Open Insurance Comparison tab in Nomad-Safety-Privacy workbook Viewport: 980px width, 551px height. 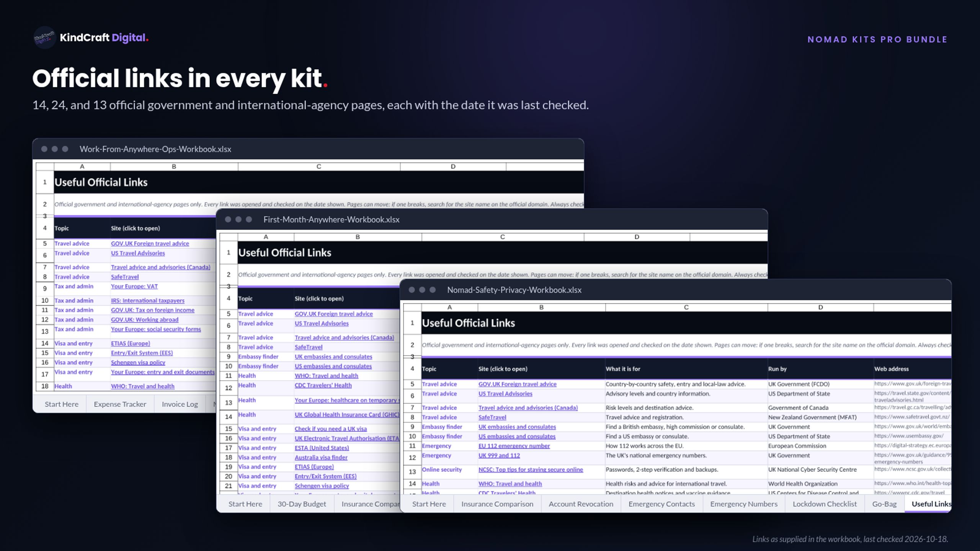497,504
